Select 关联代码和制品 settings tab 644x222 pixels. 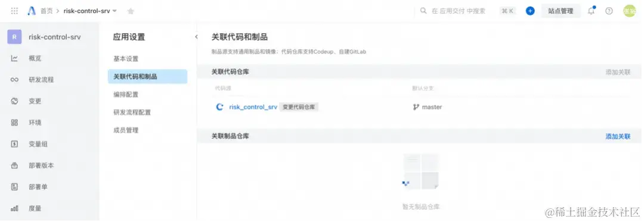click(147, 77)
